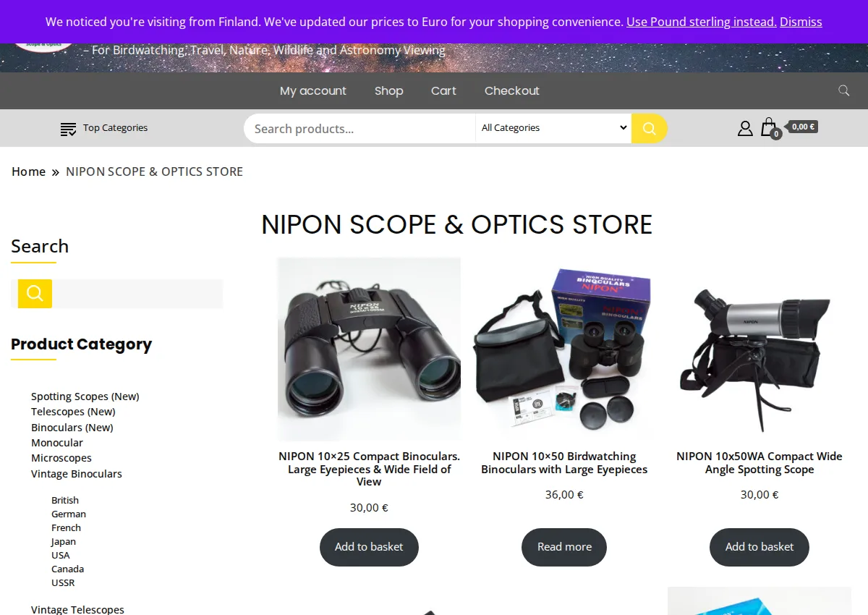Select Binoculars (New) category
The width and height of the screenshot is (868, 615).
(x=72, y=428)
